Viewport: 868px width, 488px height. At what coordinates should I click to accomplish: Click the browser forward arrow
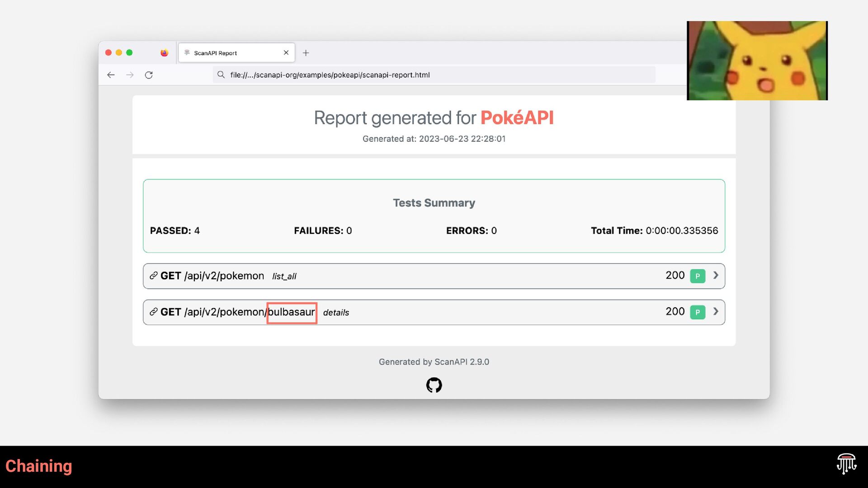coord(130,75)
